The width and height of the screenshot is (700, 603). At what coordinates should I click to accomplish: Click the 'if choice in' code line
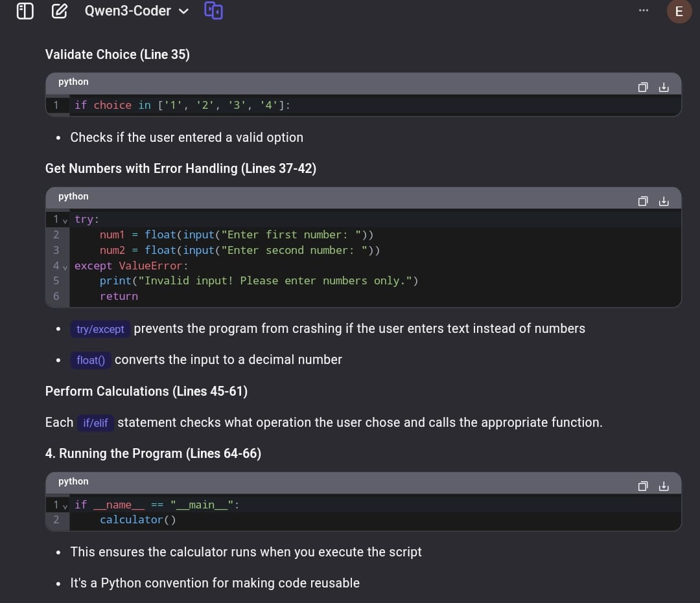183,106
